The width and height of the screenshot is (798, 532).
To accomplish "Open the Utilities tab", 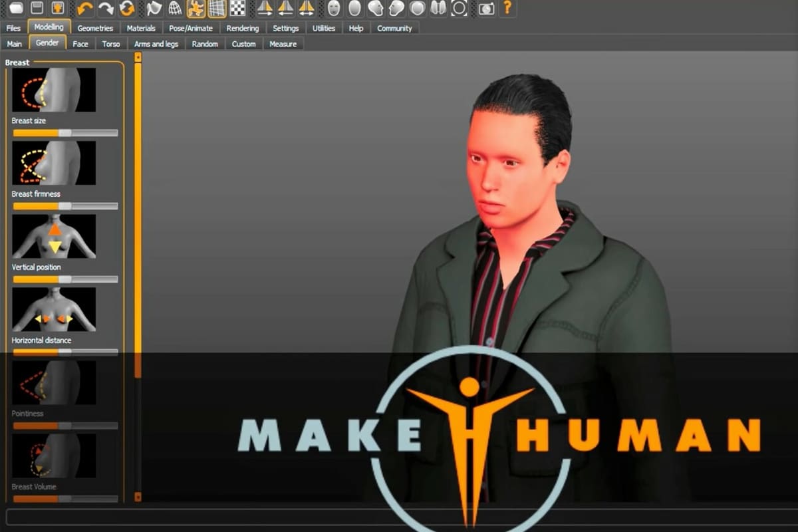I will 324,28.
